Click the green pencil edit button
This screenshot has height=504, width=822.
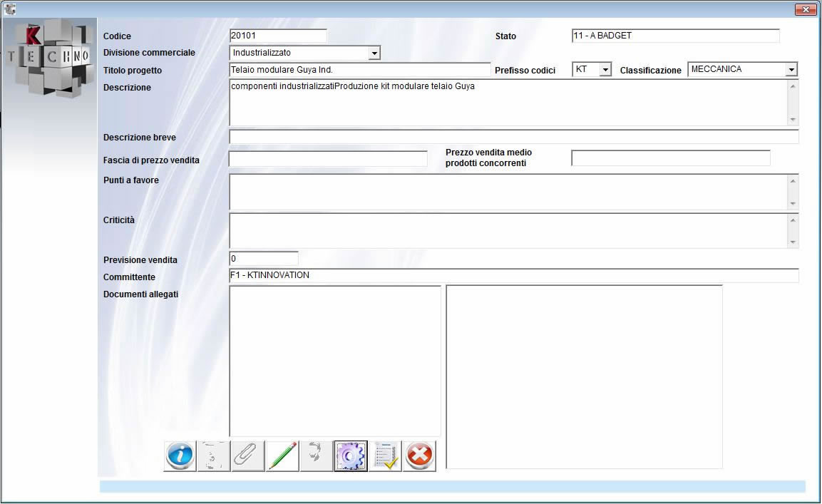point(282,456)
